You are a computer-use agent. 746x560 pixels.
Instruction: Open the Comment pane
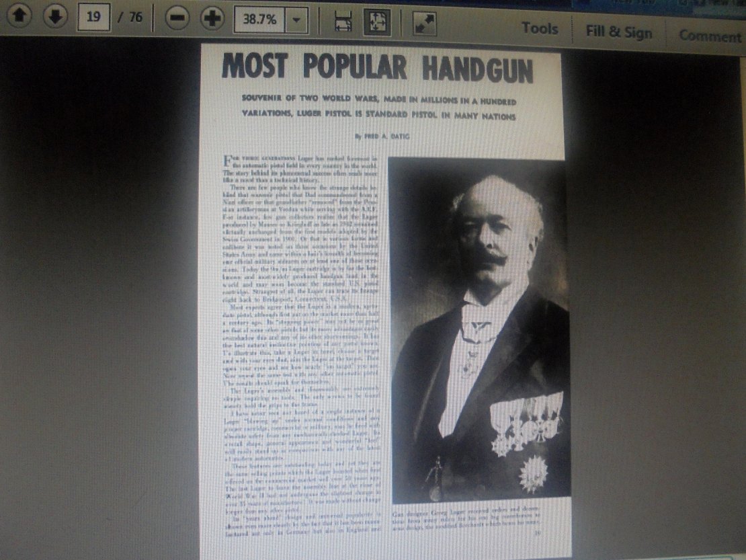tap(710, 36)
